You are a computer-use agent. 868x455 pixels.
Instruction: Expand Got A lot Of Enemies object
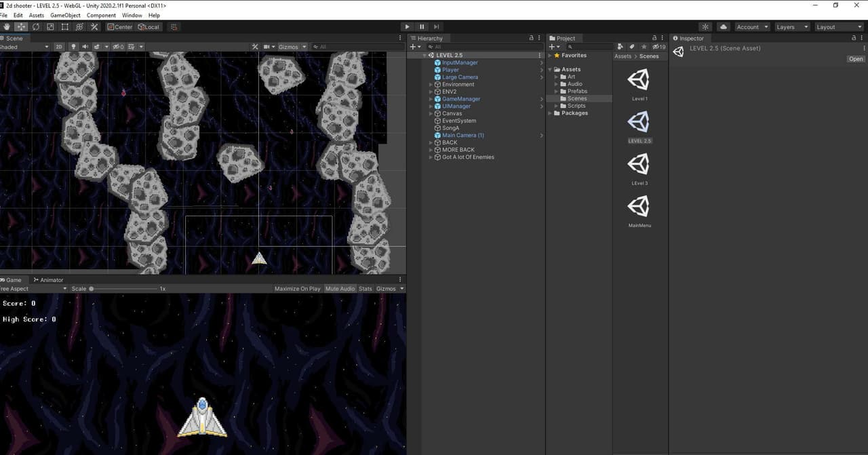pyautogui.click(x=431, y=157)
